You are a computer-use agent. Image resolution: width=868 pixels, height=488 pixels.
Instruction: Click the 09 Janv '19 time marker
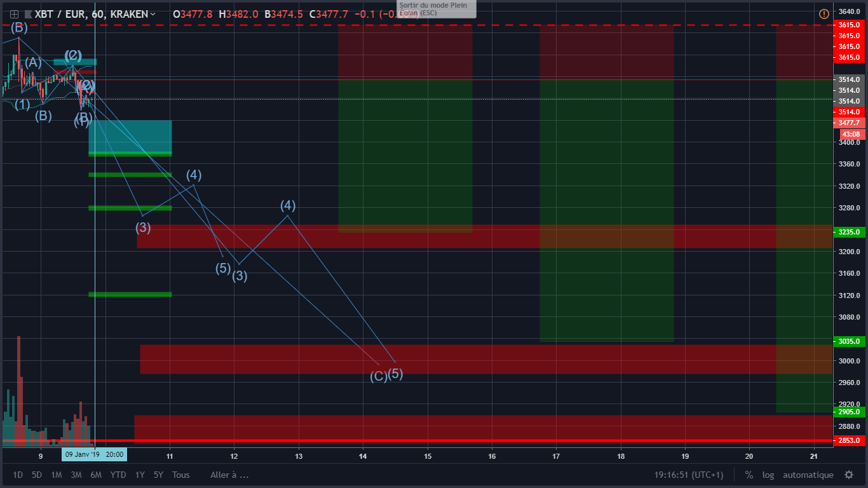coord(95,455)
